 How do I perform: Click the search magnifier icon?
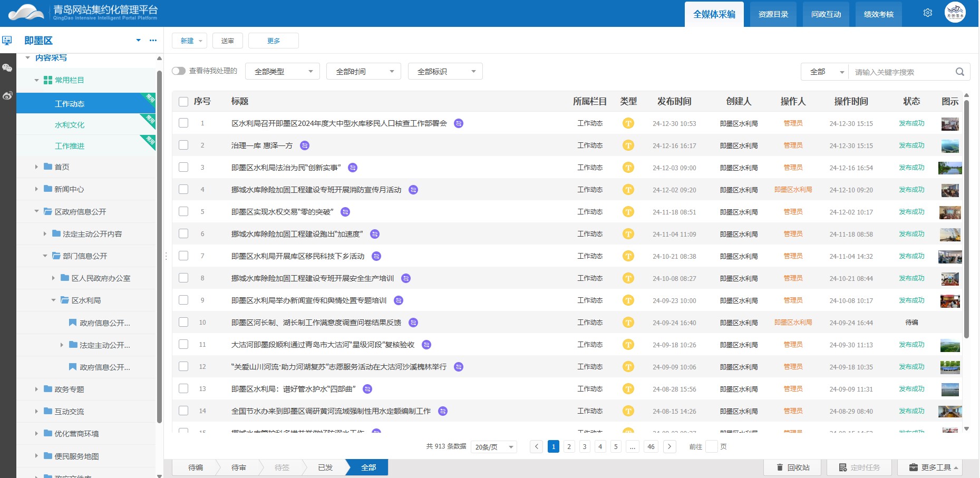tap(959, 72)
